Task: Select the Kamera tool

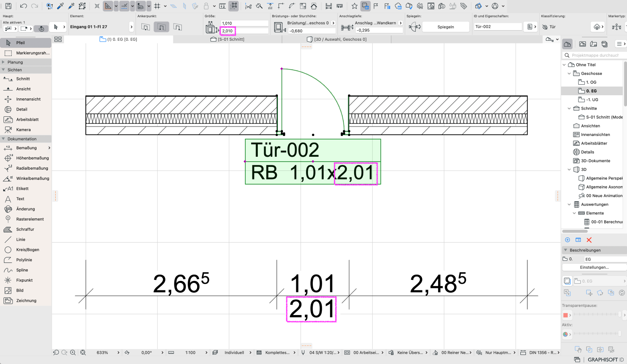Action: pyautogui.click(x=26, y=130)
